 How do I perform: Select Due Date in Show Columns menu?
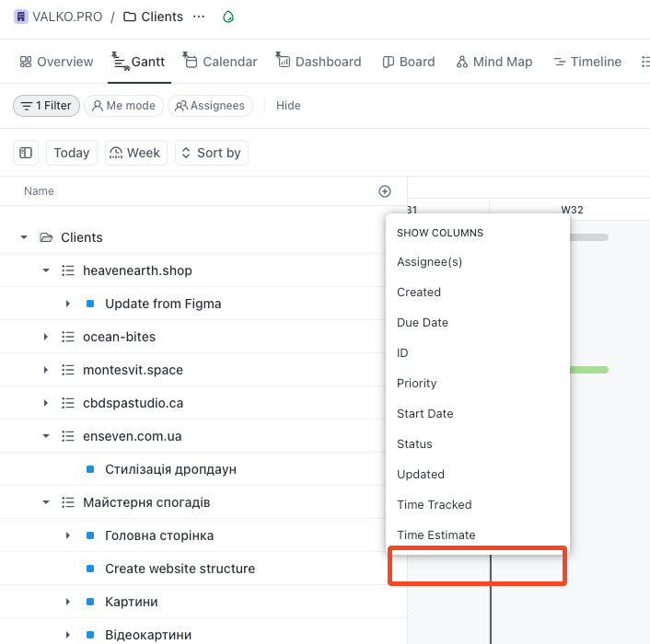(x=423, y=323)
